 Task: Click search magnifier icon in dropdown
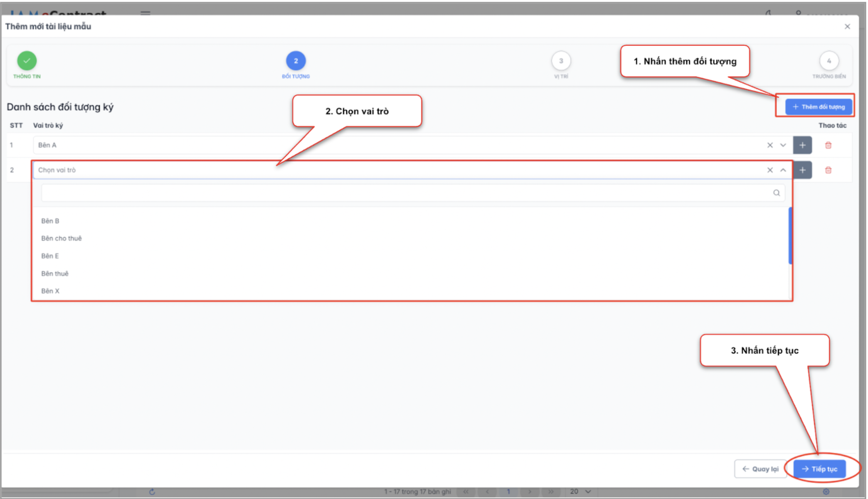776,193
